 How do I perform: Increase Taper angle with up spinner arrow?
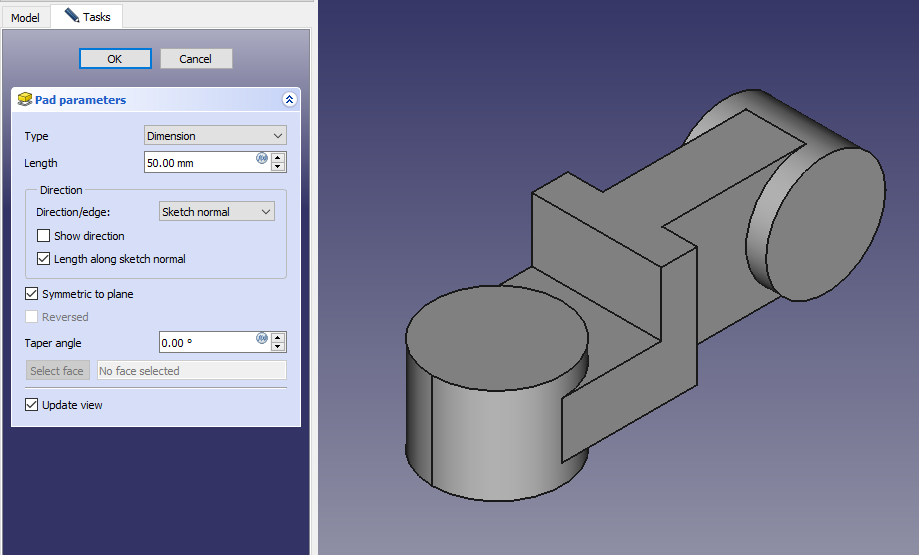[278, 337]
